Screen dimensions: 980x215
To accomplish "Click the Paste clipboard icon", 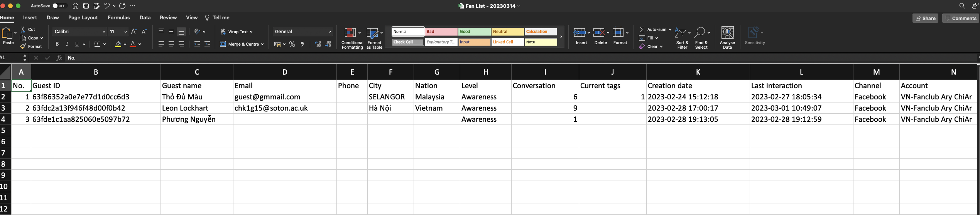I will 7,34.
